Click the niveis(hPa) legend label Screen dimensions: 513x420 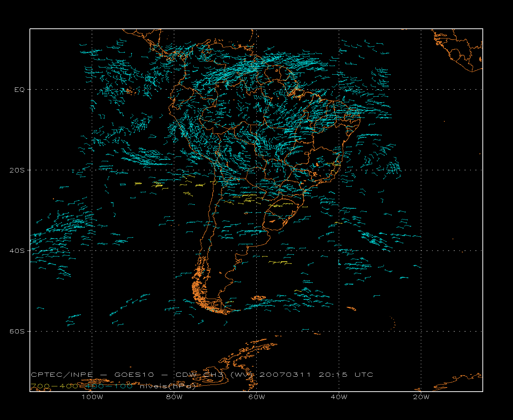tap(168, 386)
